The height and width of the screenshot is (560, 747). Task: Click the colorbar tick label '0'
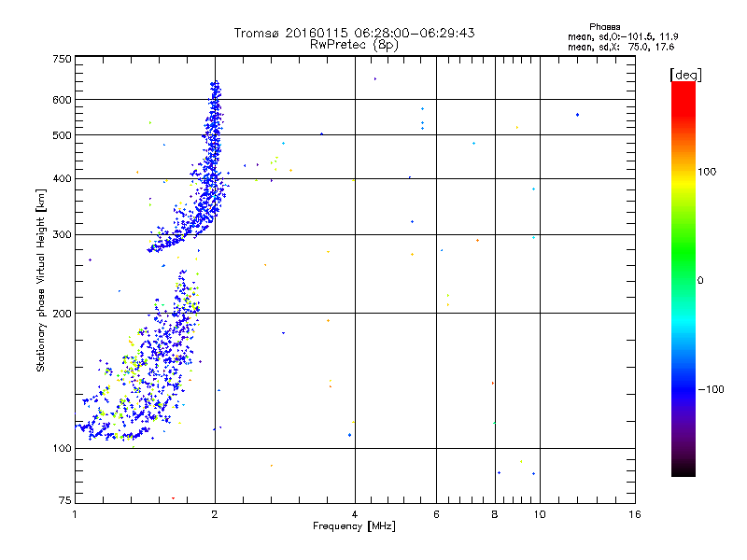(699, 281)
